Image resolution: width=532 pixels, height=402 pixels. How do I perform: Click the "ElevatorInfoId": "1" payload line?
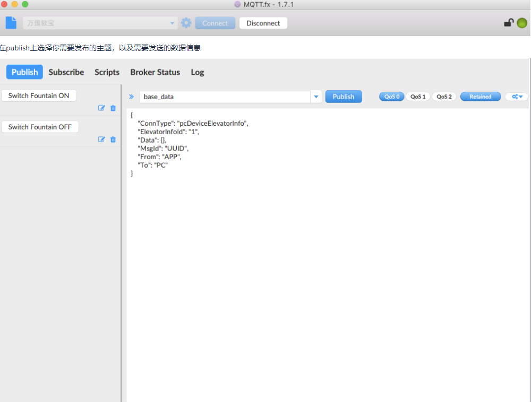(x=168, y=132)
